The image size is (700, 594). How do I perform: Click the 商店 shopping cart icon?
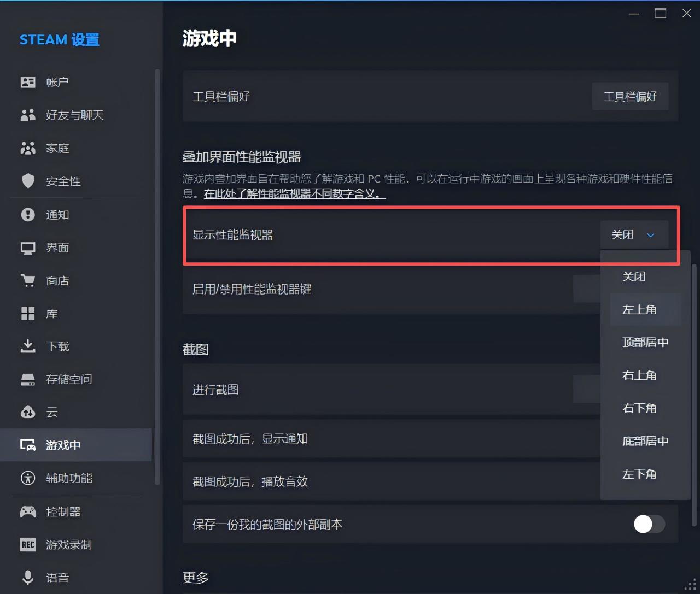28,281
